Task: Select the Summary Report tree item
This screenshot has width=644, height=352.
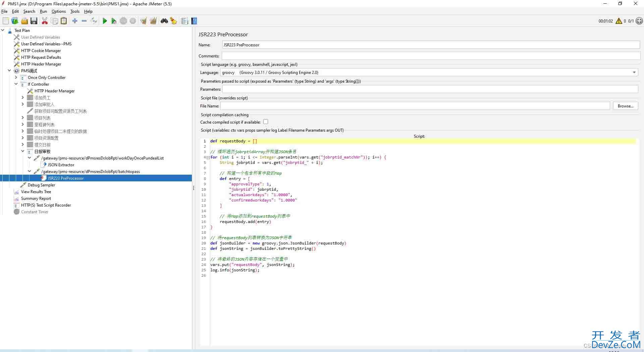Action: [x=36, y=199]
